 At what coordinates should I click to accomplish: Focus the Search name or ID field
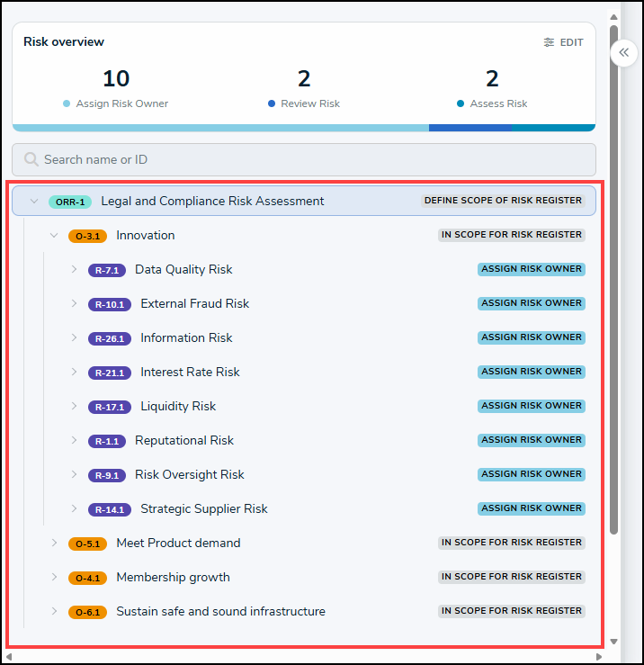tap(303, 159)
